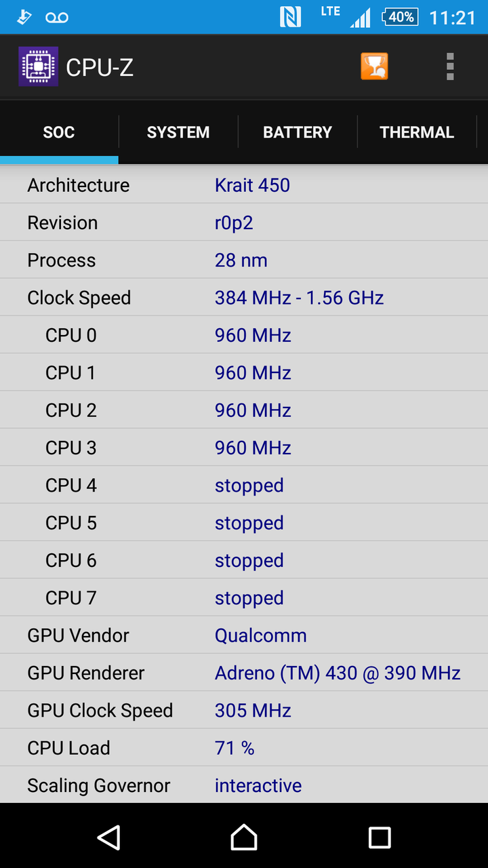Select the SOC tab
The image size is (488, 868).
point(59,132)
